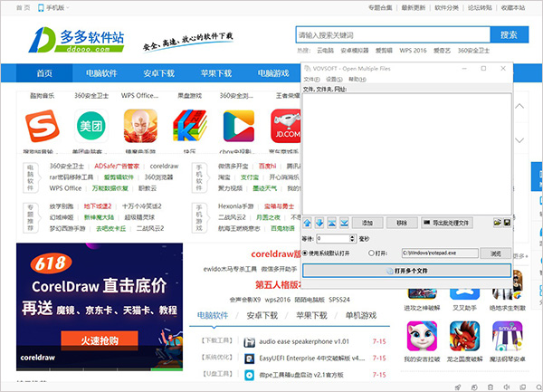Click the wait time input field
The height and width of the screenshot is (392, 543).
333,239
